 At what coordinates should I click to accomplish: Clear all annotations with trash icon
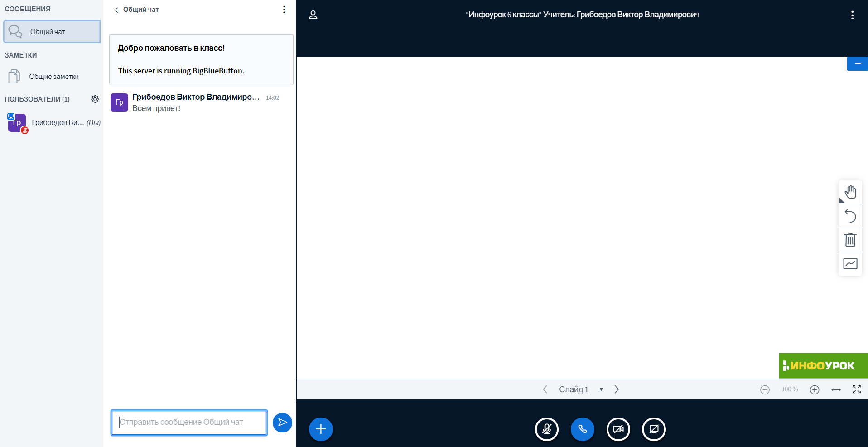850,239
